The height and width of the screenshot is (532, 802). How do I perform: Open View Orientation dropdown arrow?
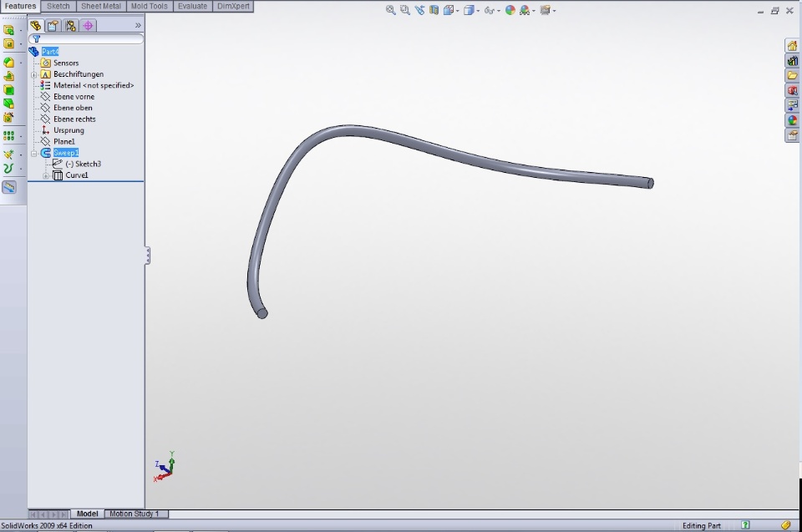pyautogui.click(x=457, y=11)
